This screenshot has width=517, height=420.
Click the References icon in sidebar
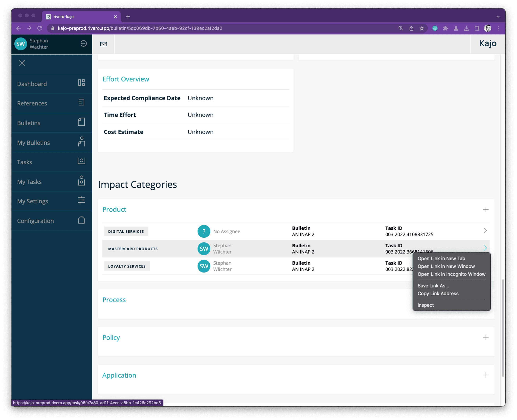click(x=82, y=103)
